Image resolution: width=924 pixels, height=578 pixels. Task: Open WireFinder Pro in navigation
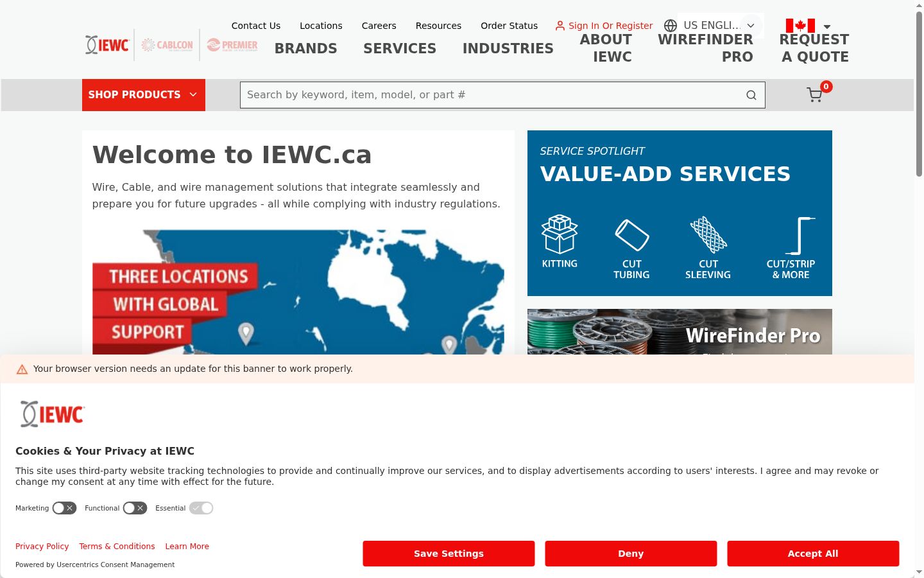[x=706, y=48]
